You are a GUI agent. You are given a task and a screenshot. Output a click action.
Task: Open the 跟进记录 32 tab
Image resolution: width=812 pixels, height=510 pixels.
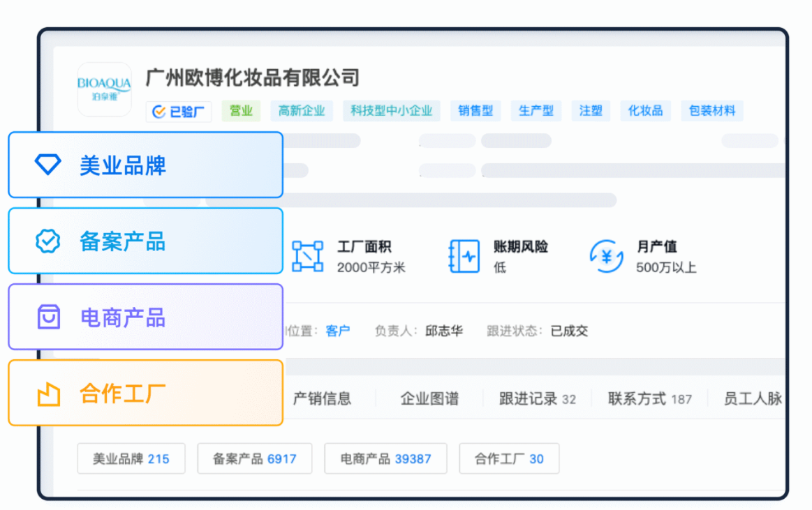[537, 398]
